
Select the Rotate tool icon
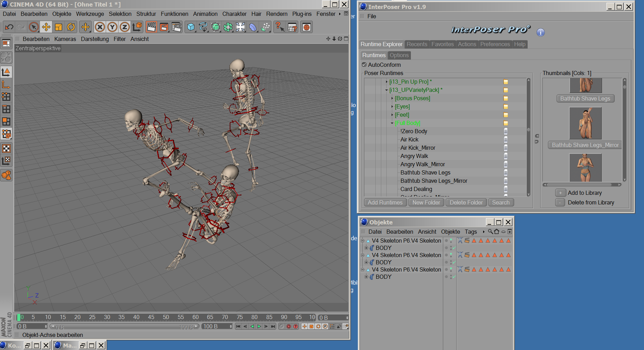71,27
